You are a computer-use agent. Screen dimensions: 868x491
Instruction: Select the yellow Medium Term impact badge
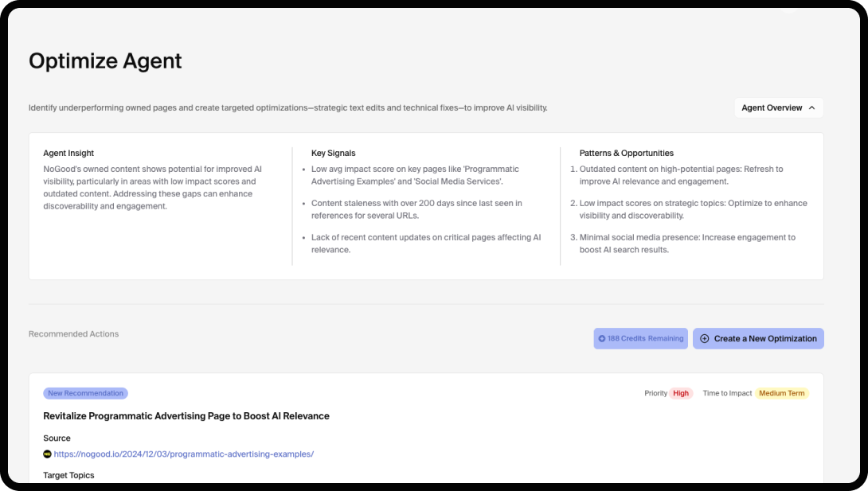pyautogui.click(x=781, y=393)
